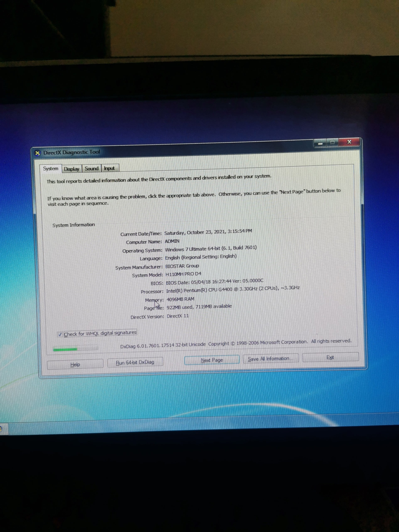399x532 pixels.
Task: Click the English Regional Setting language value
Action: [201, 257]
